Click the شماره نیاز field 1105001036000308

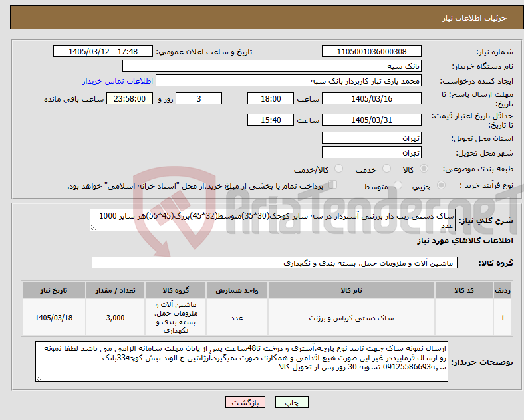[371, 51]
